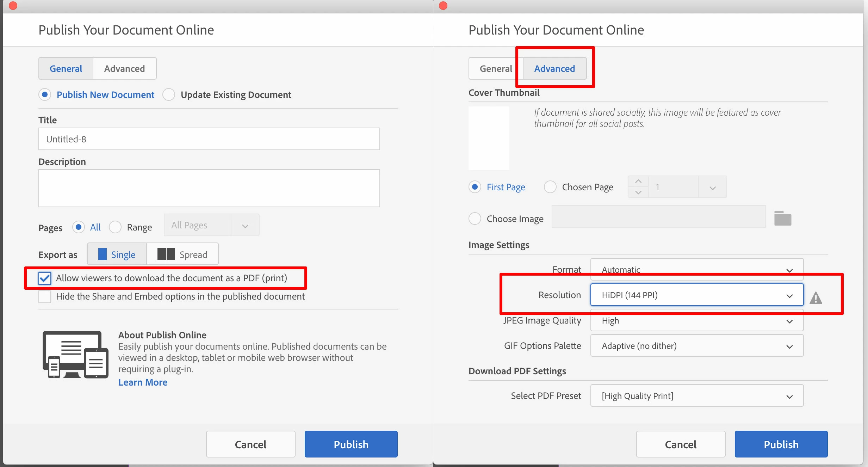The height and width of the screenshot is (467, 868).
Task: Click Publish in the left dialog
Action: pyautogui.click(x=351, y=444)
